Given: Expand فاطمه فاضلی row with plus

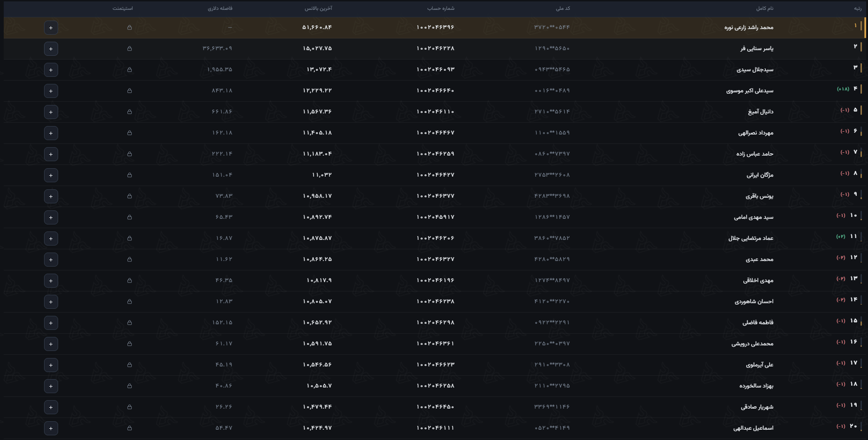Looking at the screenshot, I should point(51,323).
